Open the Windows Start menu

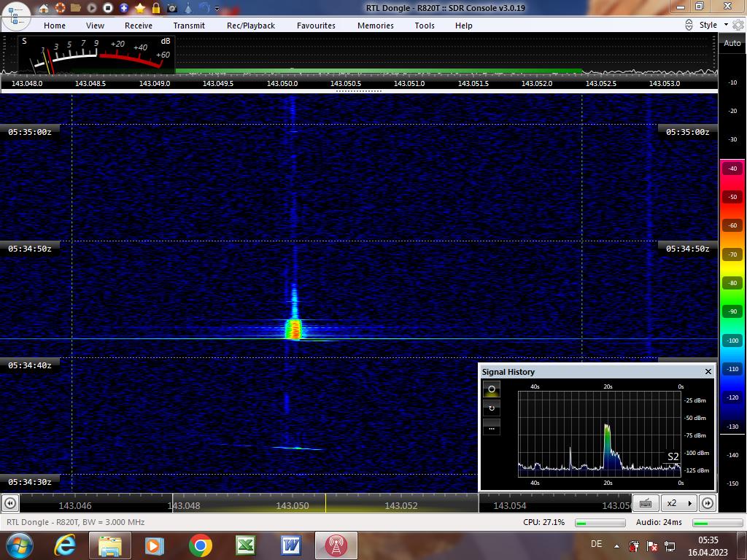click(19, 545)
